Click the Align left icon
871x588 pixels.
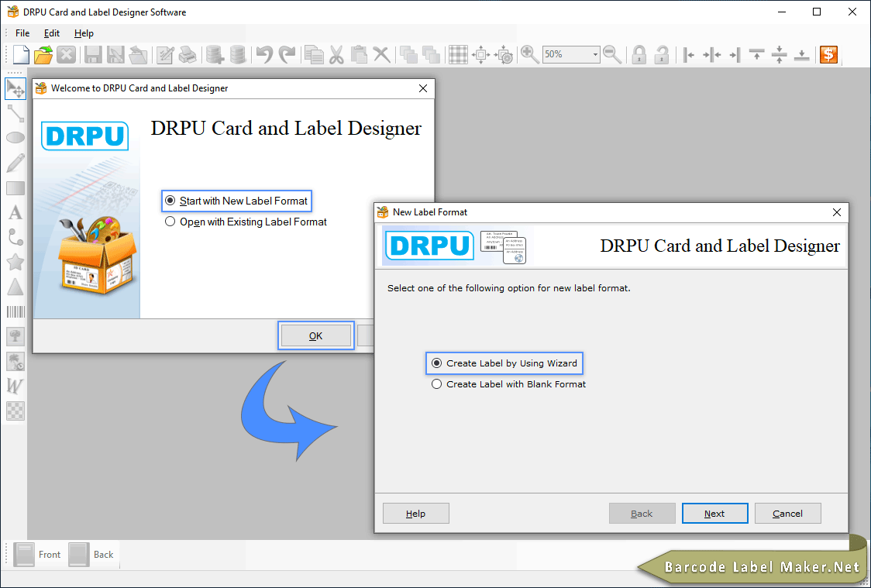689,54
